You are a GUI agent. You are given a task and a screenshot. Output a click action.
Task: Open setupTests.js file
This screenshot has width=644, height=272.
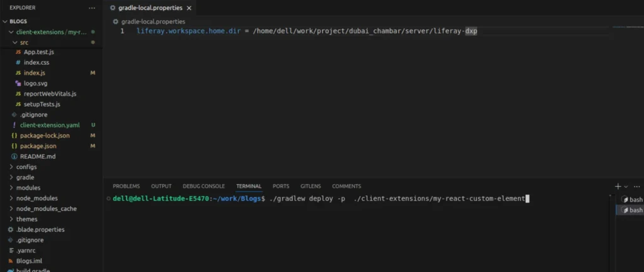tap(42, 104)
